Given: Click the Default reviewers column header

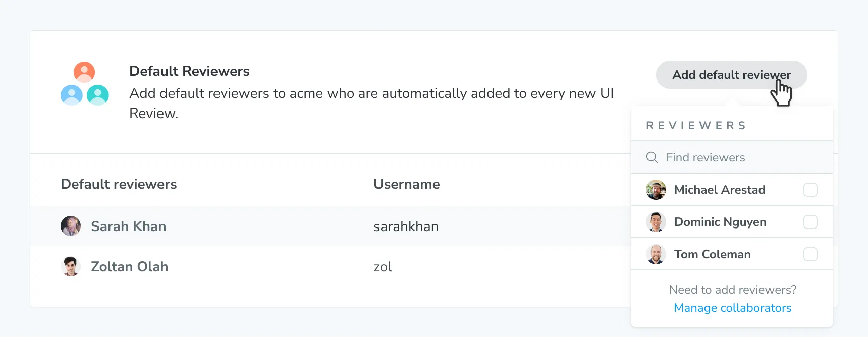Looking at the screenshot, I should pos(119,184).
